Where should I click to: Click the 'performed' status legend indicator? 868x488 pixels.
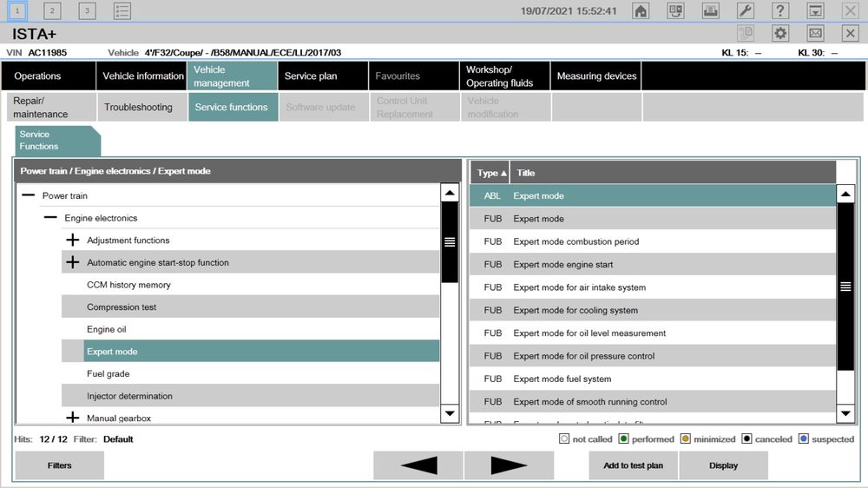tap(623, 439)
